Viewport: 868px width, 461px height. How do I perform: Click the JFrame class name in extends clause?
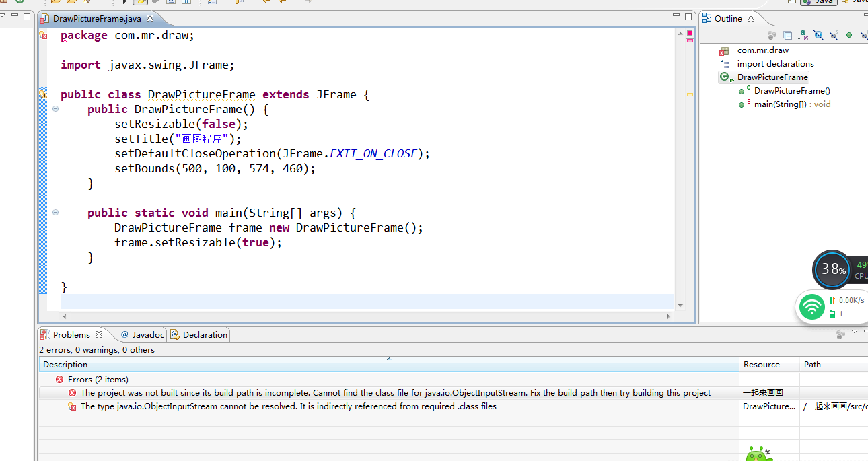336,94
